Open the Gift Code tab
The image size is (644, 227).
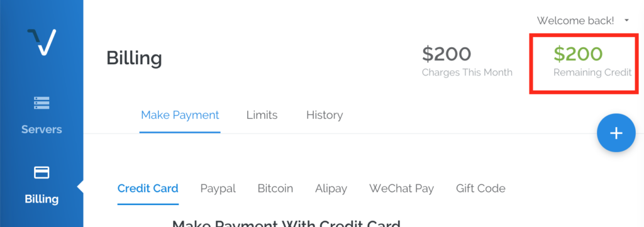(x=480, y=189)
